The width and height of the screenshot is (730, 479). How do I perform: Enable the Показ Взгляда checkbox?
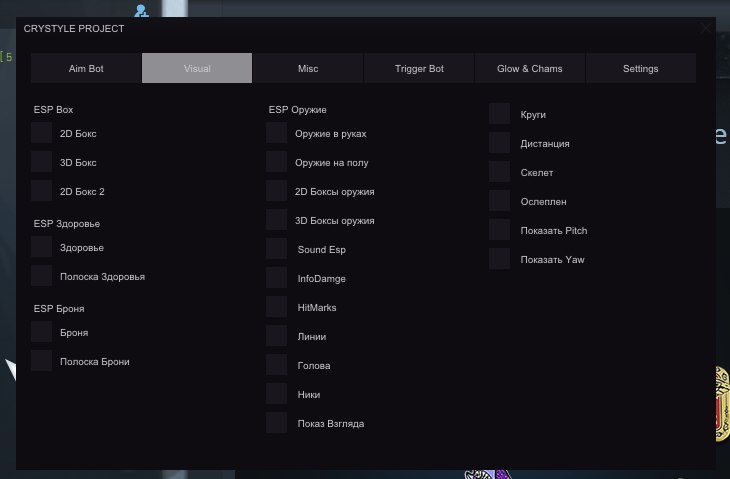coord(277,423)
